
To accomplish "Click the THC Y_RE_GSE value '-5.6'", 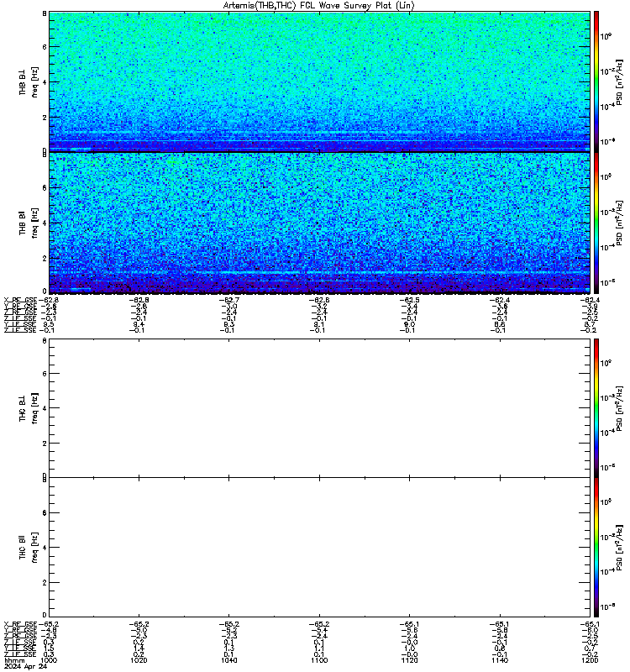I will pos(410,630).
